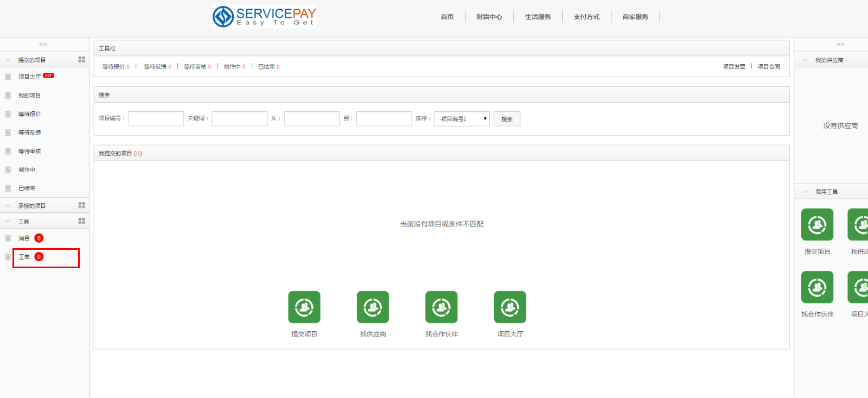
Task: Click 提交项目 icon under 常用工具
Action: [x=817, y=225]
